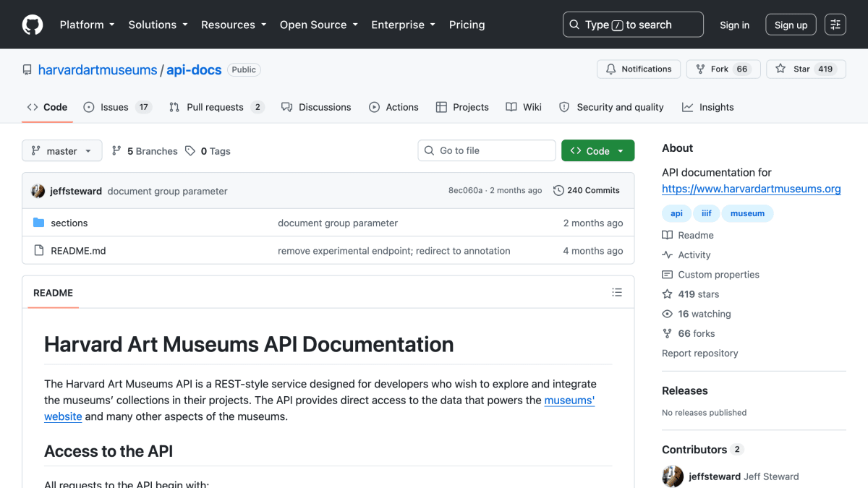The height and width of the screenshot is (488, 868).
Task: Click the Sign in link
Action: pyautogui.click(x=734, y=25)
